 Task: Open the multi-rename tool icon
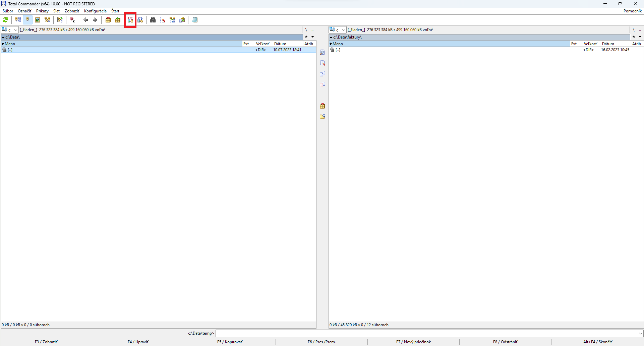pos(163,20)
